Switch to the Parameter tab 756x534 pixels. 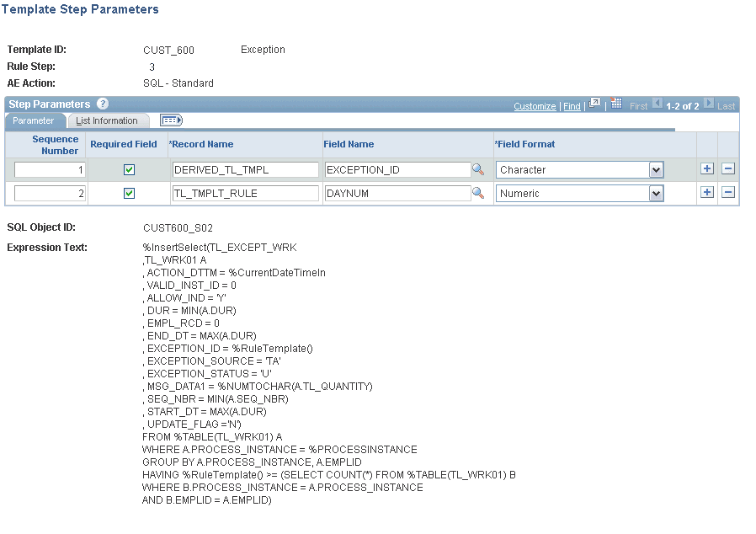[34, 120]
